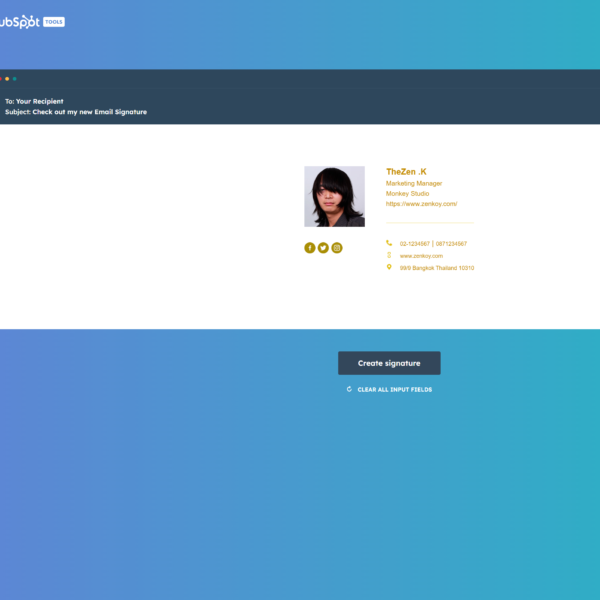Click the Subject line text
Image resolution: width=600 pixels, height=600 pixels.
click(x=76, y=112)
